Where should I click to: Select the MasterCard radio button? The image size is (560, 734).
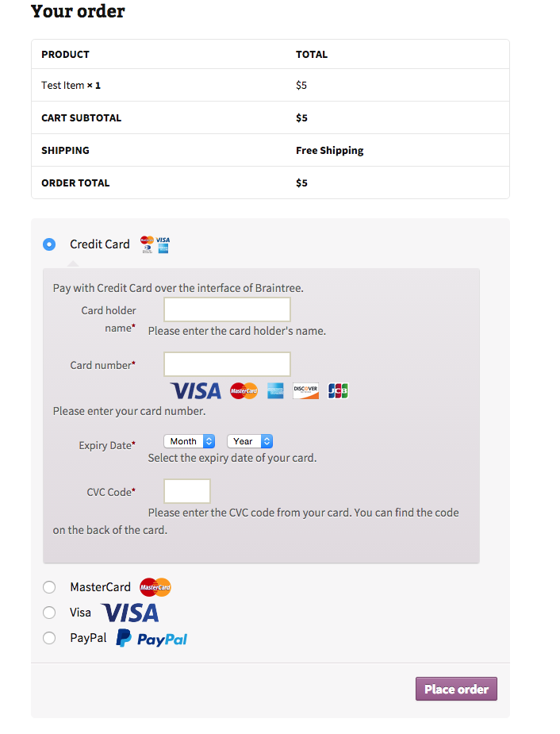pos(49,587)
